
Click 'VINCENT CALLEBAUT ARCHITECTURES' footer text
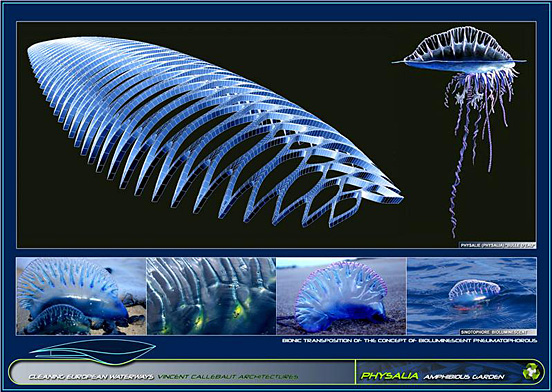228,377
